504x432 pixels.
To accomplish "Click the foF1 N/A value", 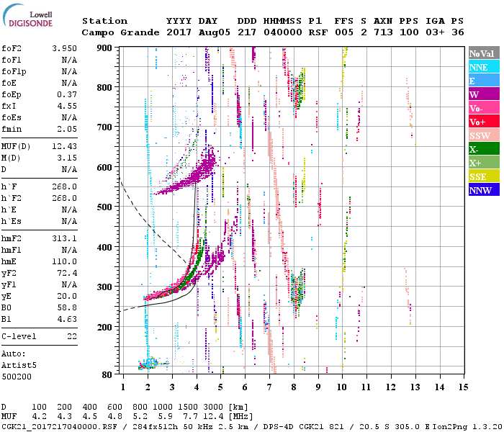I will (x=69, y=60).
